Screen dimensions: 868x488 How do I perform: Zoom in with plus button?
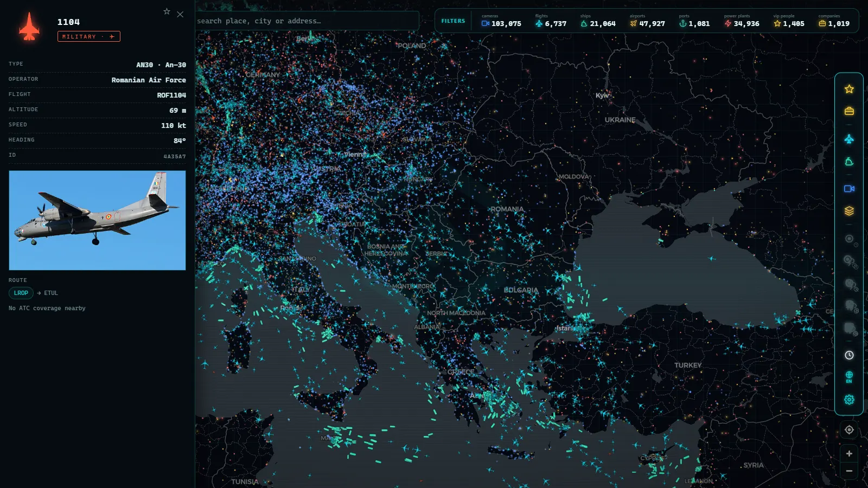(x=849, y=454)
